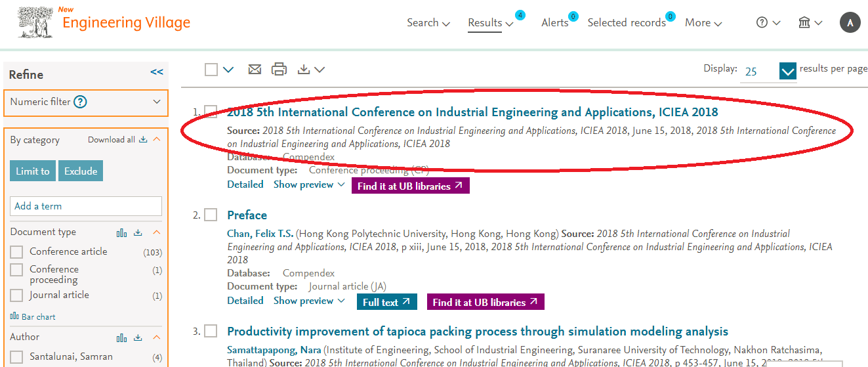868x367 pixels.
Task: Open Selected records
Action: point(627,22)
